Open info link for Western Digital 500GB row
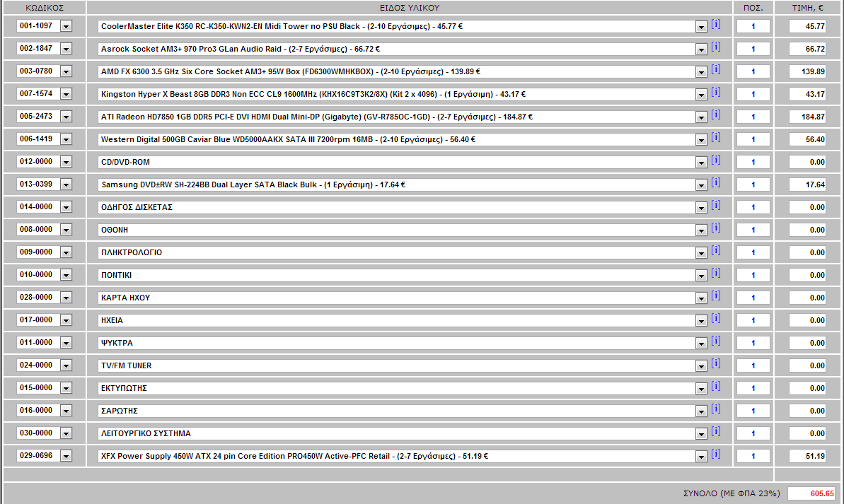Image resolution: width=844 pixels, height=504 pixels. 715,137
